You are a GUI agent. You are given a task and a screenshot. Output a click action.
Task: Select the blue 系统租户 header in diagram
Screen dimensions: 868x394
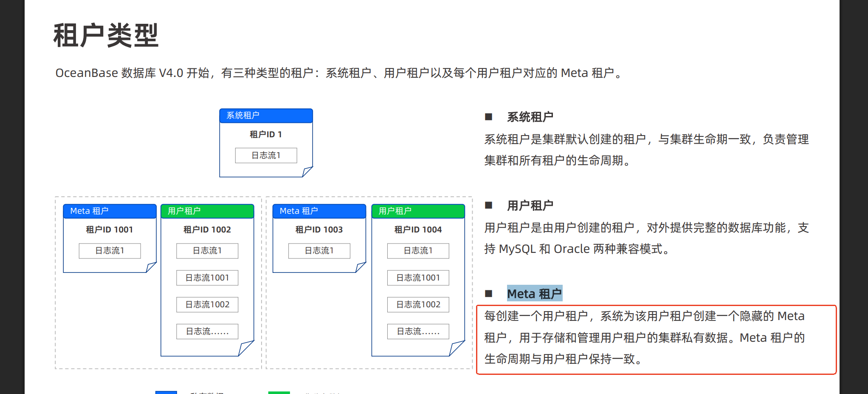click(266, 116)
